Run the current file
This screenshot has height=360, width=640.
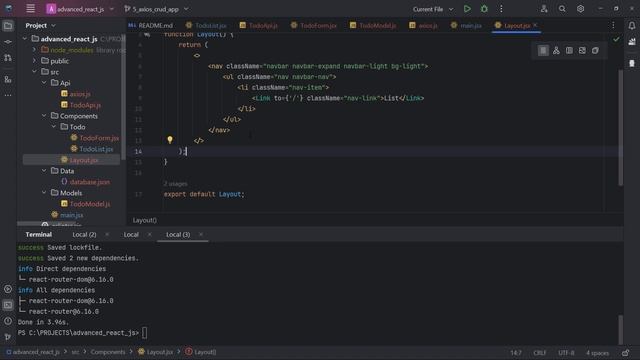(x=467, y=9)
